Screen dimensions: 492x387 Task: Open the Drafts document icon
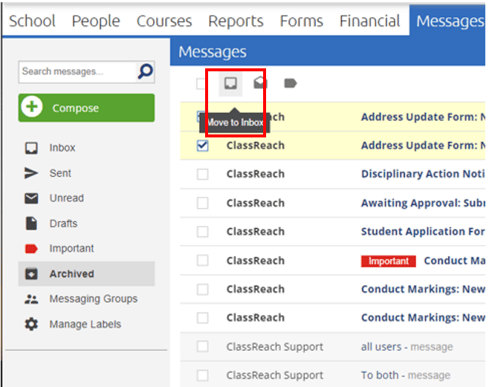click(31, 223)
